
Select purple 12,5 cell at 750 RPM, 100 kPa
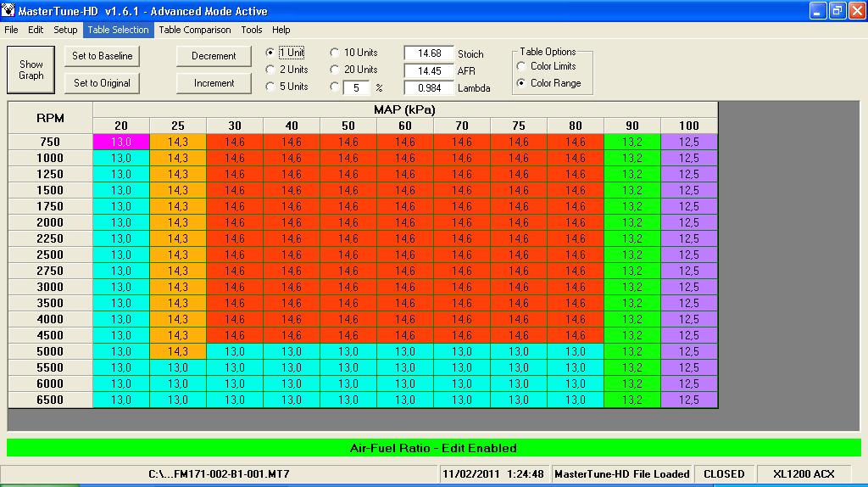pyautogui.click(x=689, y=142)
